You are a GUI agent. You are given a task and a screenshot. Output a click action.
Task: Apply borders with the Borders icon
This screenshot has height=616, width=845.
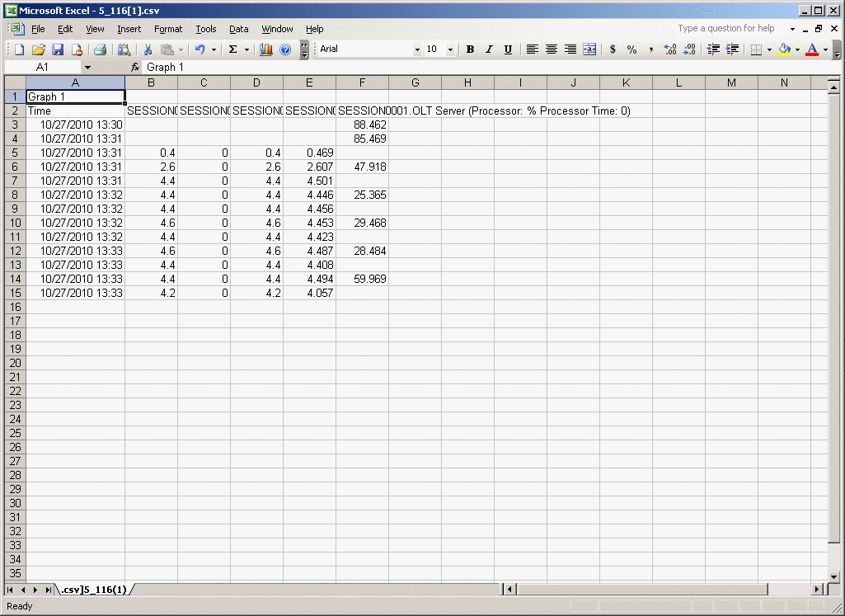[x=757, y=49]
